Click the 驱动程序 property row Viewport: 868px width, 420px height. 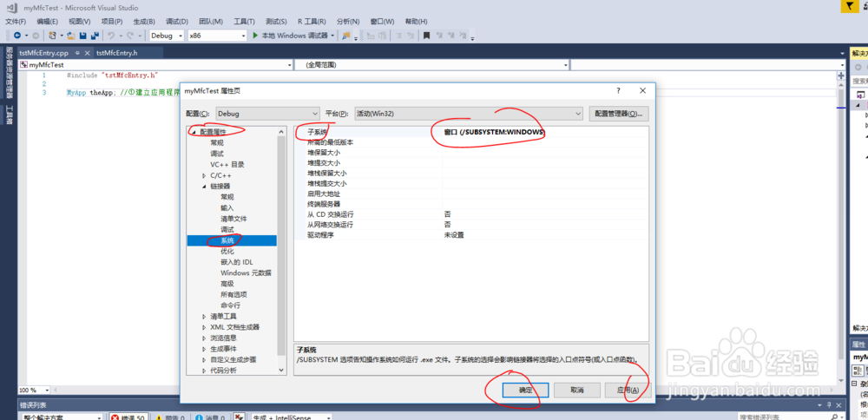(x=471, y=234)
